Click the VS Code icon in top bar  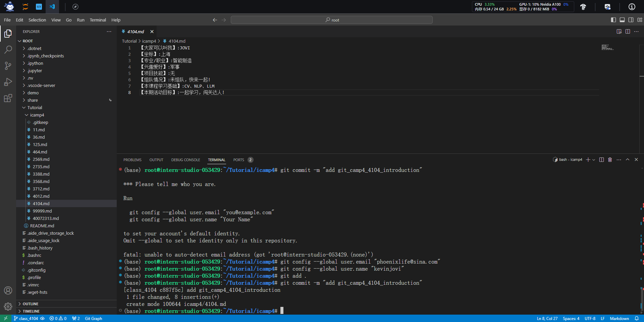(52, 7)
